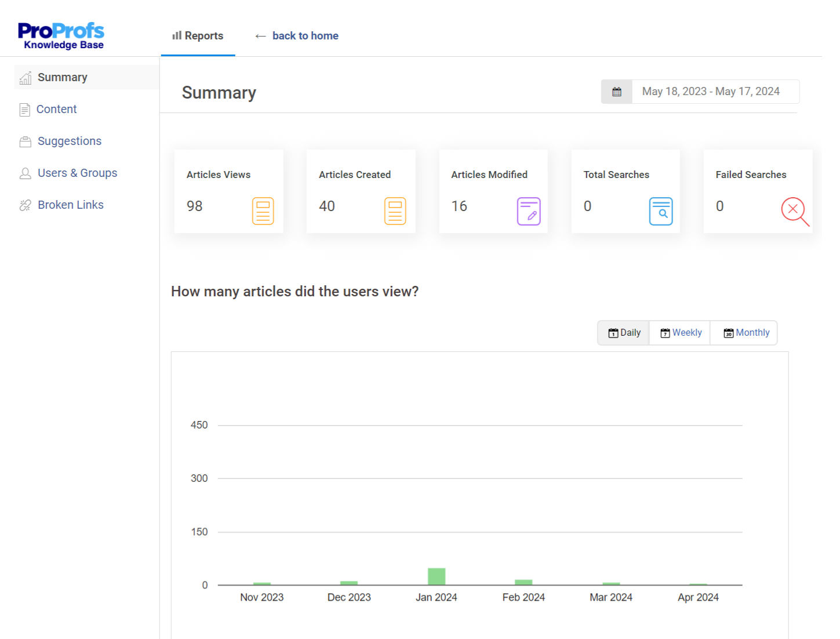Click the 450 y-axis label

pos(199,425)
